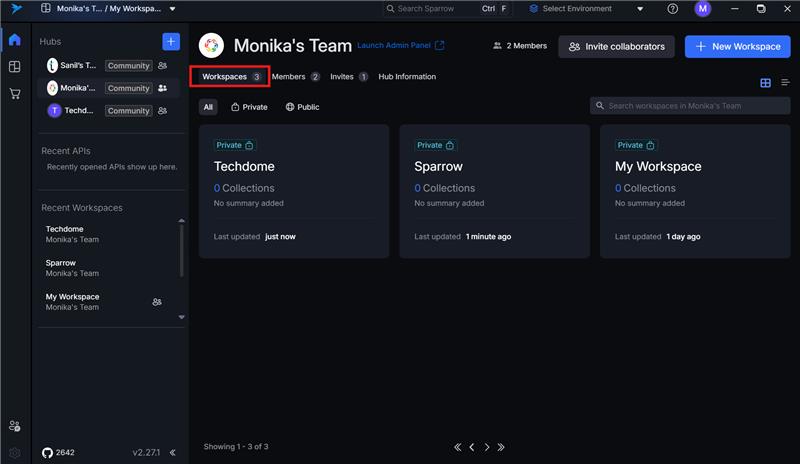Click the Community tag on Monika's hub
Image resolution: width=800 pixels, height=464 pixels.
(x=129, y=88)
